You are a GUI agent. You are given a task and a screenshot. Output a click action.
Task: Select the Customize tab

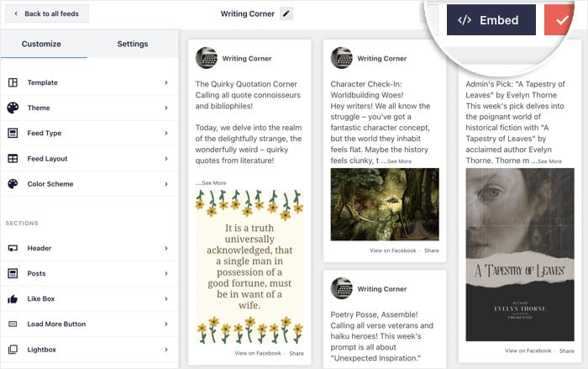click(x=41, y=44)
